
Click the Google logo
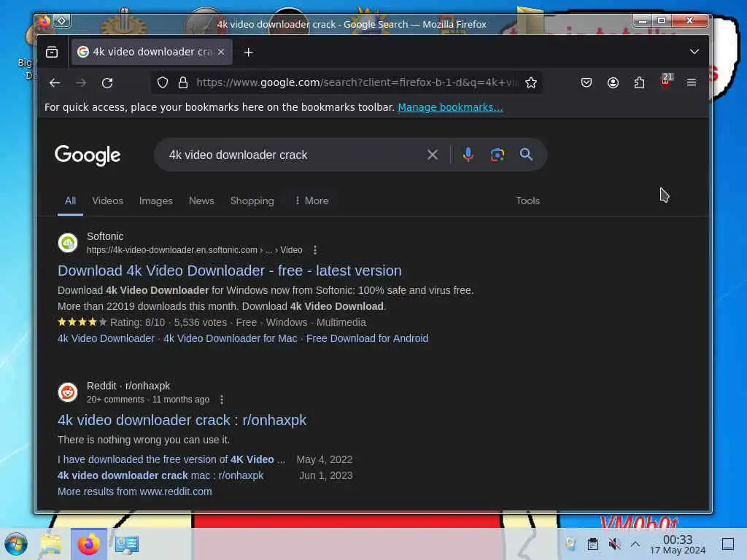[88, 155]
